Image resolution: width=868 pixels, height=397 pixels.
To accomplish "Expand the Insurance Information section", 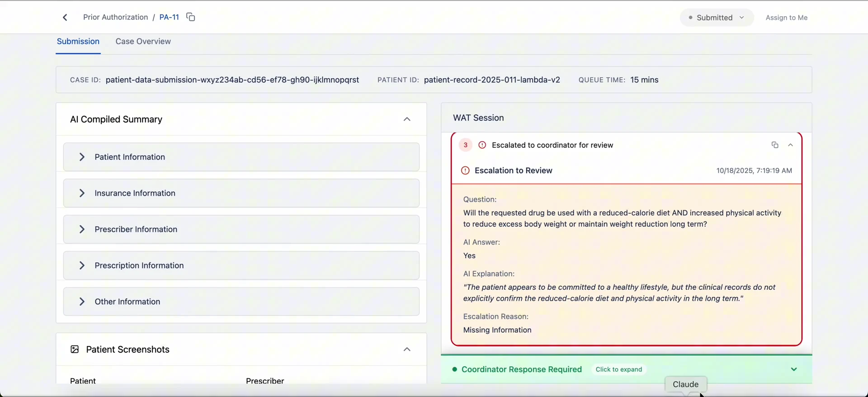I will coord(241,193).
